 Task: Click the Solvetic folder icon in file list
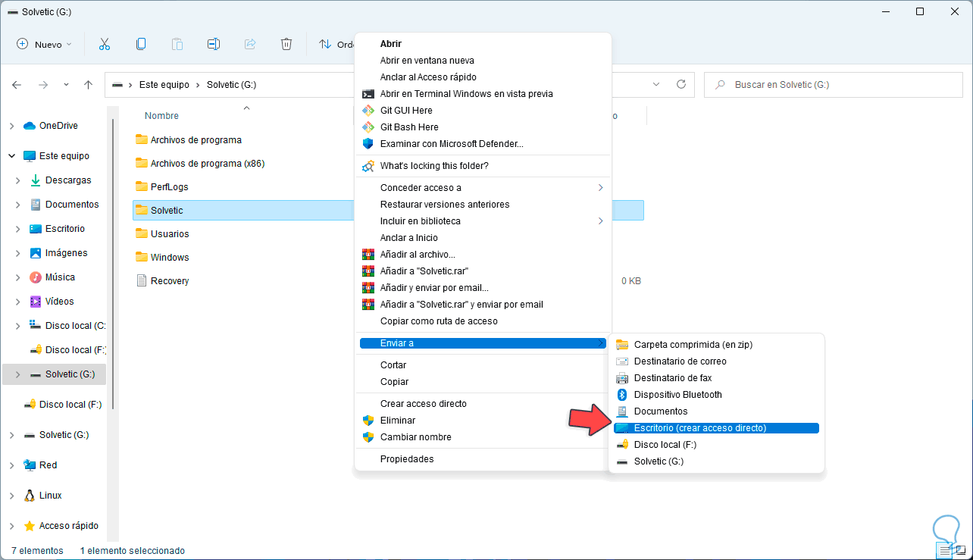coord(141,210)
